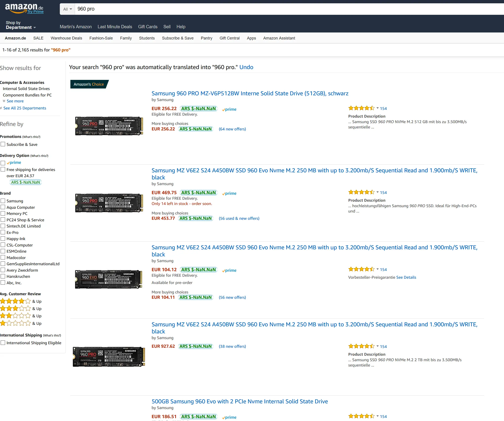Expand the Shop by Department menu
Screen dimensions: 504x421
click(x=20, y=25)
